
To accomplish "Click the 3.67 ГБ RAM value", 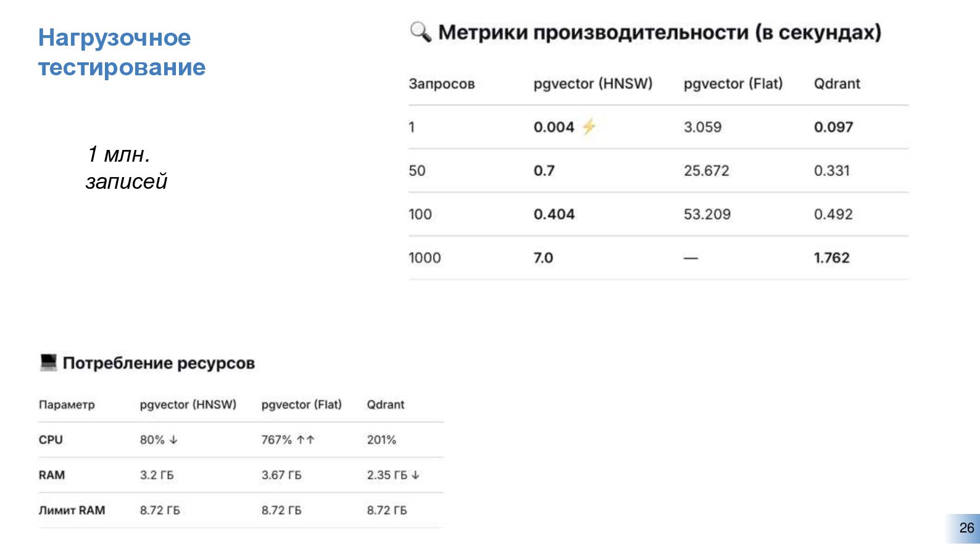I will click(x=281, y=475).
